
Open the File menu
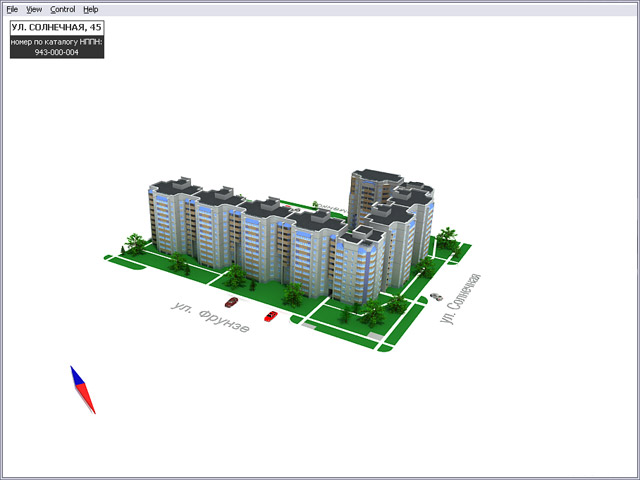(x=12, y=9)
